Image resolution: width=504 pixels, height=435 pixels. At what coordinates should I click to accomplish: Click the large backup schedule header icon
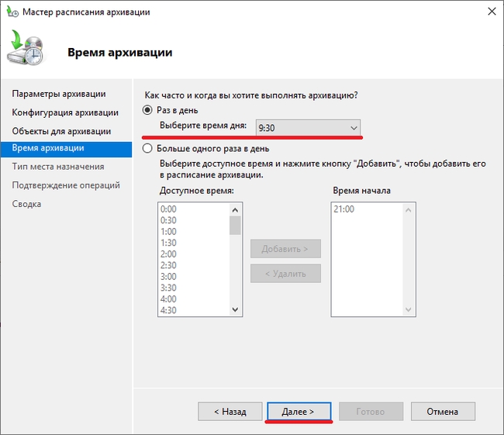[28, 50]
